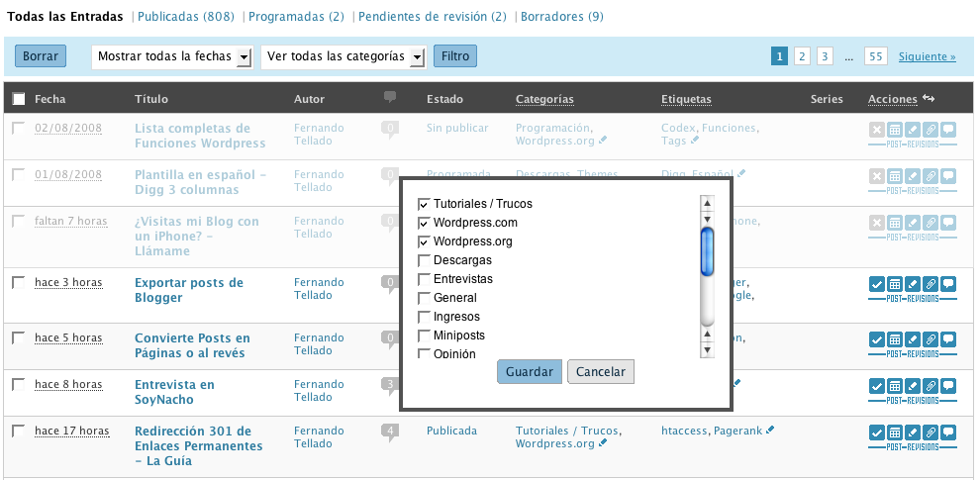The image size is (980, 480).
Task: Expand the Ver todas las categorías dropdown
Action: [x=343, y=56]
